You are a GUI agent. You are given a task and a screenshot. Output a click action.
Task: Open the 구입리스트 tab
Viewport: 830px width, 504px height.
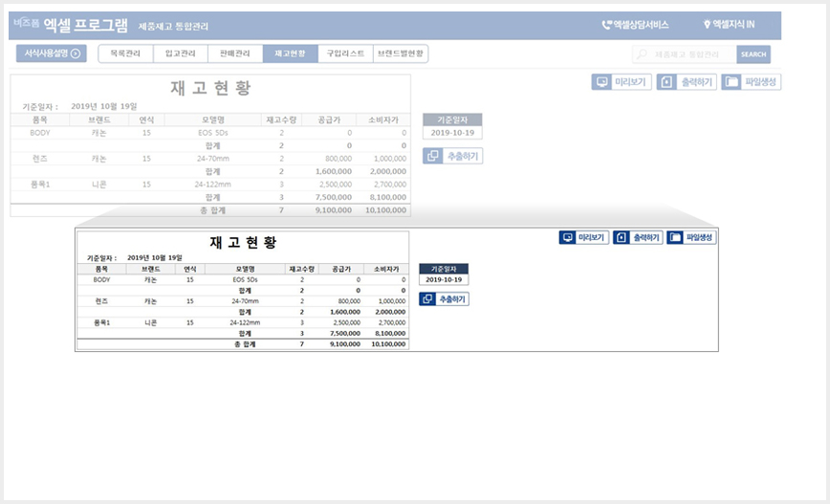pos(345,54)
